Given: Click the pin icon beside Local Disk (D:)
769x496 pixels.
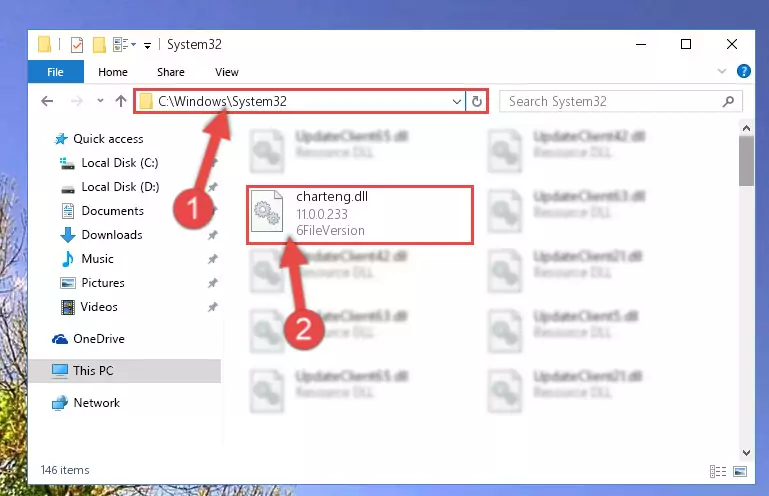Looking at the screenshot, I should pyautogui.click(x=212, y=187).
